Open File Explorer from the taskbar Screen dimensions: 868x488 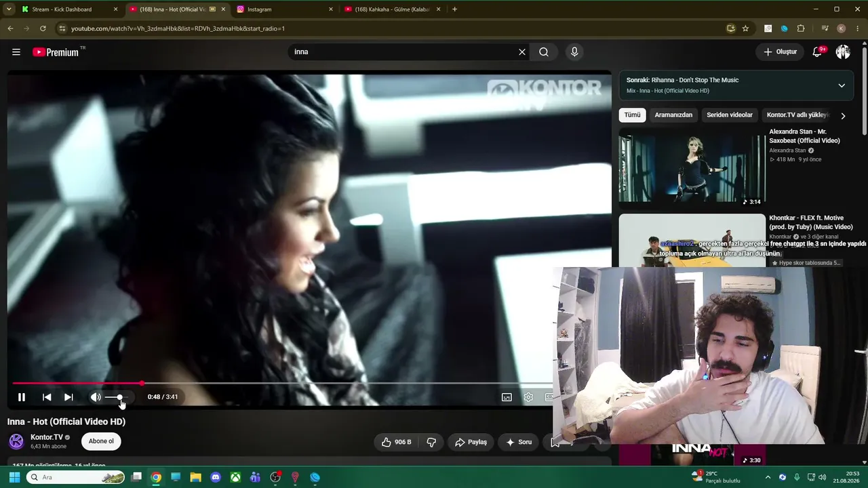[x=196, y=477]
